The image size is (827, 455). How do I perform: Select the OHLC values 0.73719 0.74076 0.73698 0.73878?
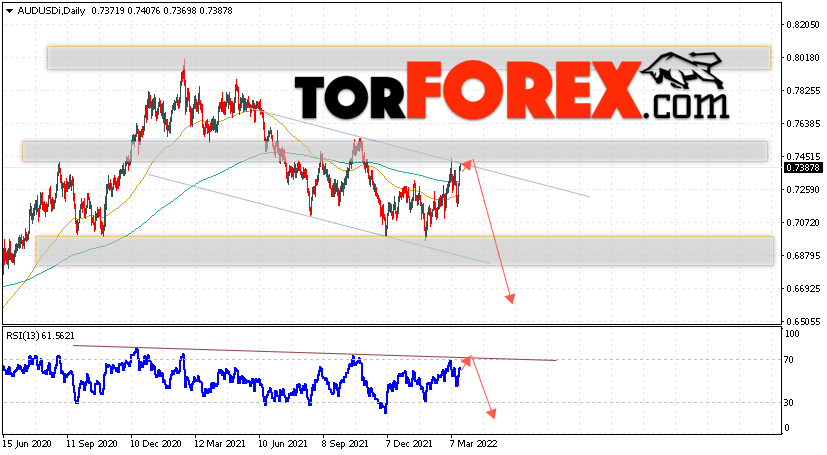(162, 11)
